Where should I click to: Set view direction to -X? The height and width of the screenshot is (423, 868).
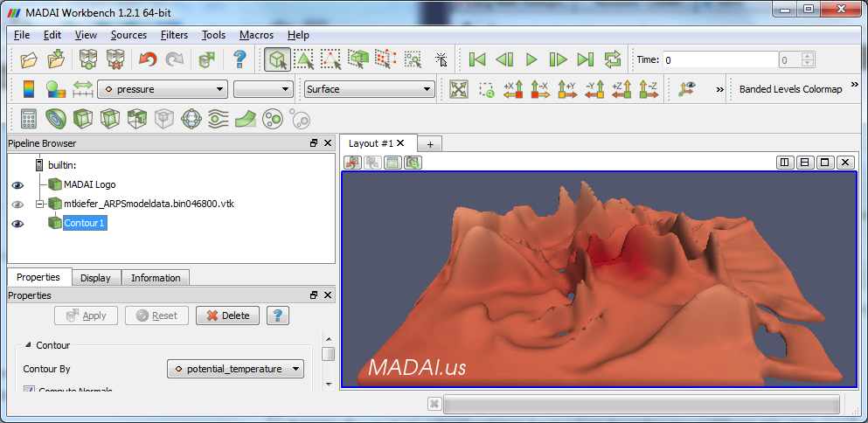tap(539, 89)
